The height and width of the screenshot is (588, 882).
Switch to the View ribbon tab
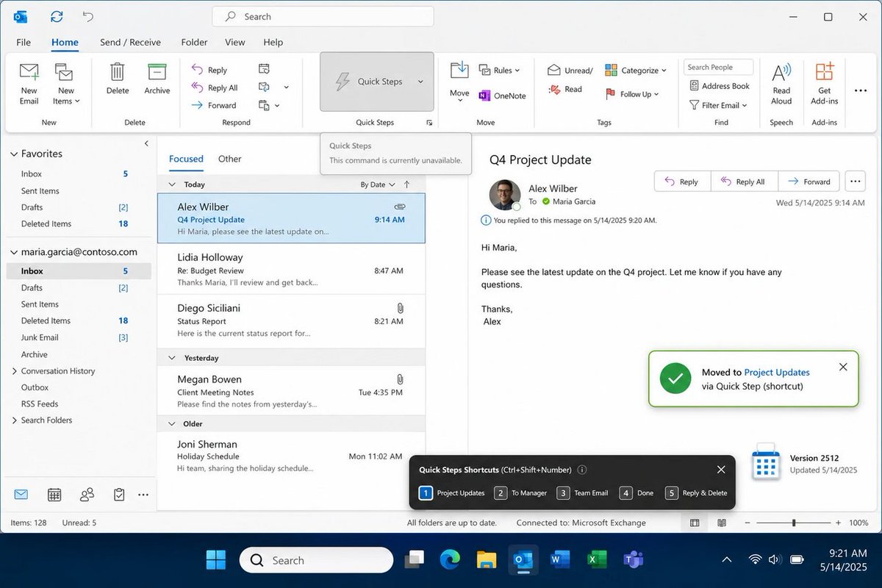235,42
